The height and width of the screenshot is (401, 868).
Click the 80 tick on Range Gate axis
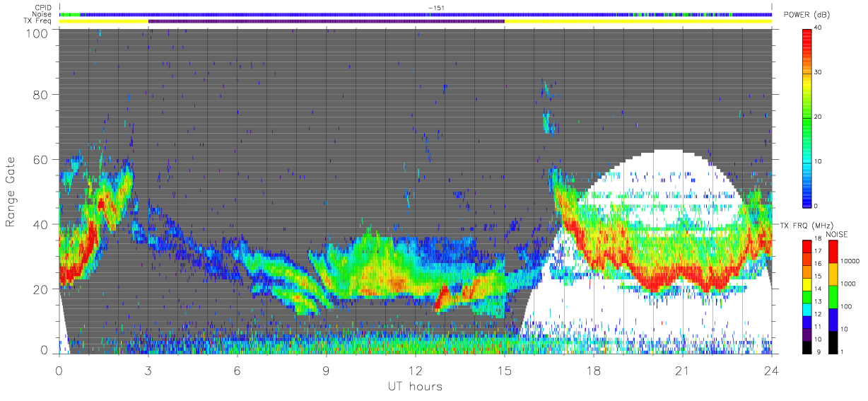click(39, 94)
